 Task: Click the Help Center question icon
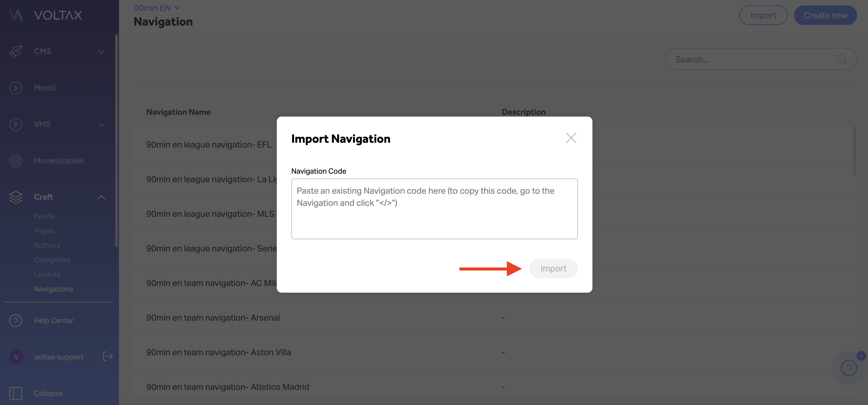pos(15,320)
